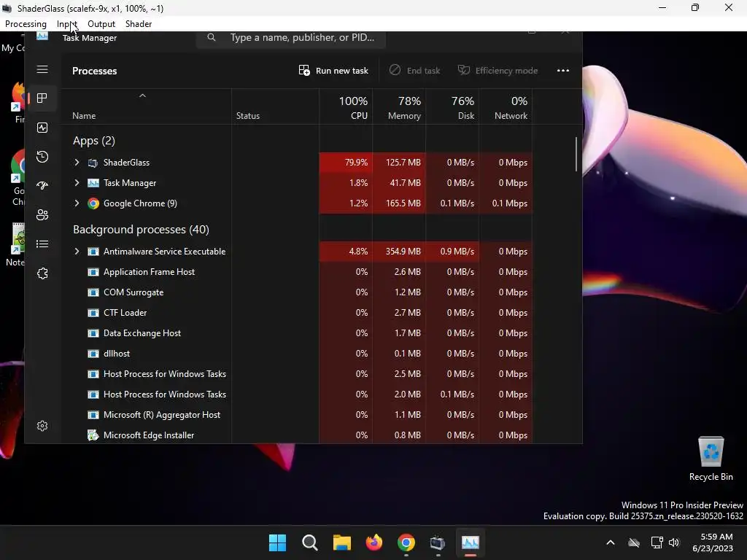Click the Microsoft Edge Installer process icon

93,435
